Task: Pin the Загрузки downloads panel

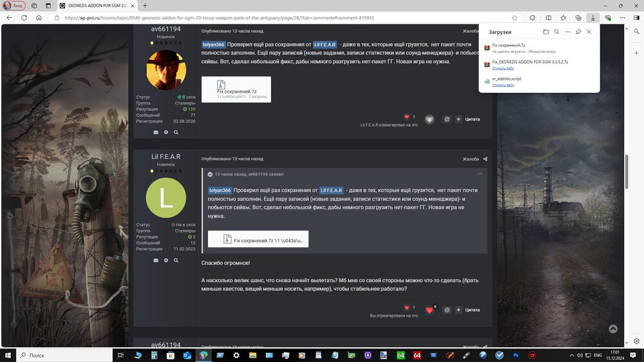Action: (x=578, y=32)
